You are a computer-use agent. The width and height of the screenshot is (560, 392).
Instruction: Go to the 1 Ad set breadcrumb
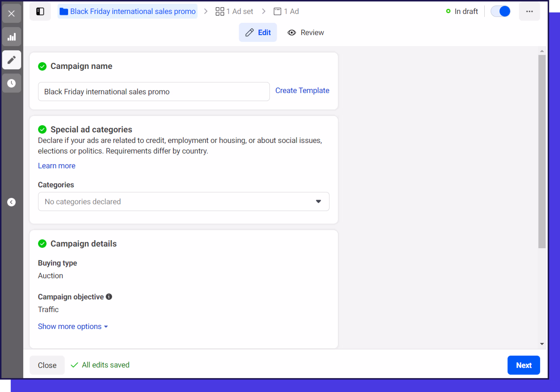[234, 11]
